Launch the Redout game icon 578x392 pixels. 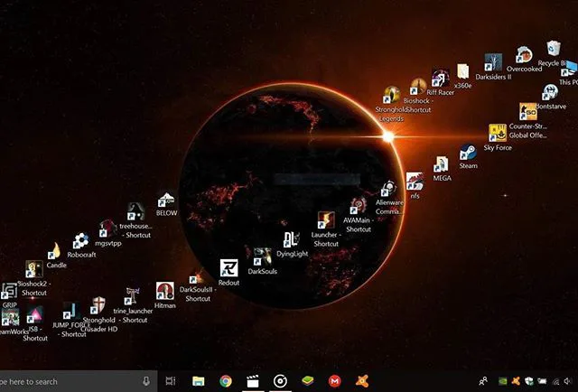click(228, 268)
